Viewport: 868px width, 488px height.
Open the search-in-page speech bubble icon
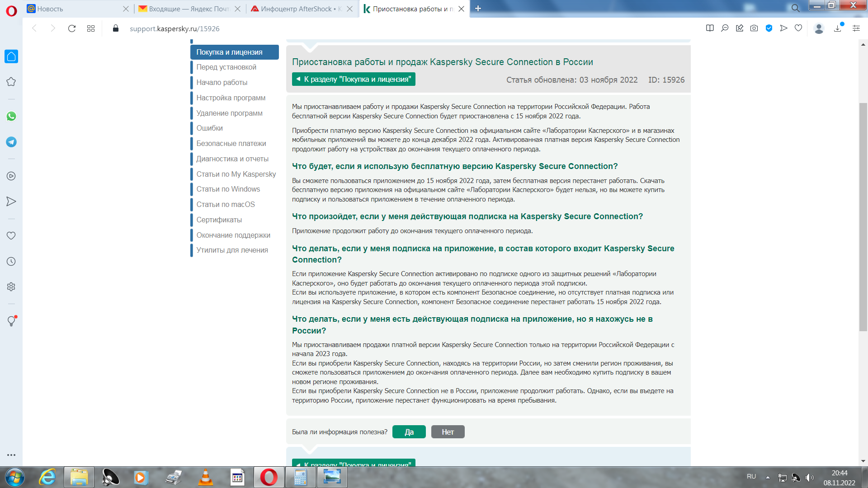tap(725, 28)
